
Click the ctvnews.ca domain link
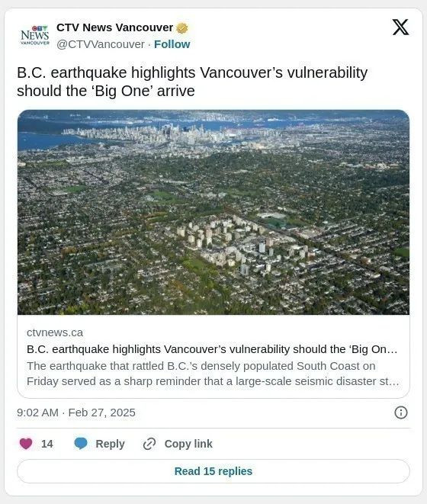(55, 332)
